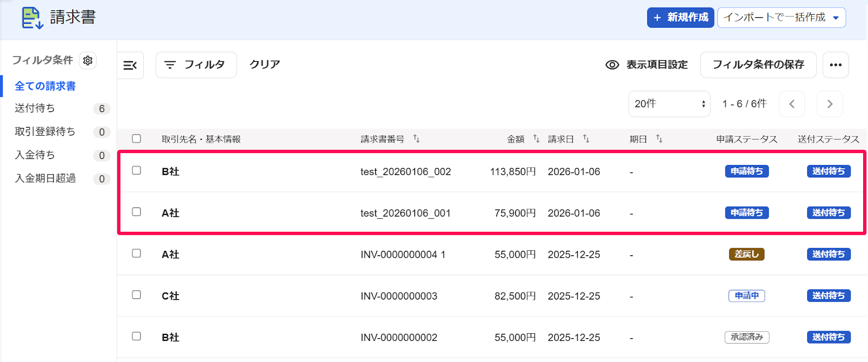The height and width of the screenshot is (362, 868).
Task: Sort by 金額 using sort arrows
Action: 536,139
